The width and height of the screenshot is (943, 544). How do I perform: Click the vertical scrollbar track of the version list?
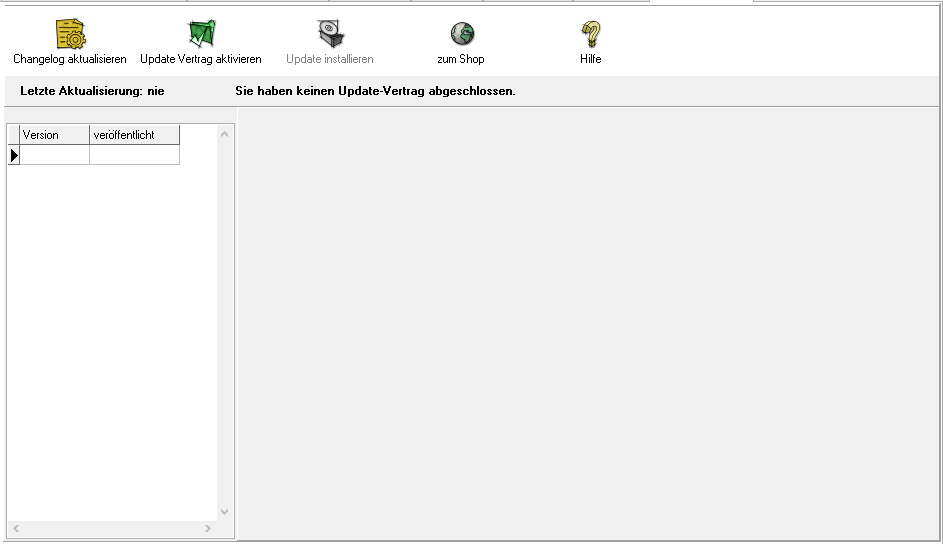pos(224,320)
